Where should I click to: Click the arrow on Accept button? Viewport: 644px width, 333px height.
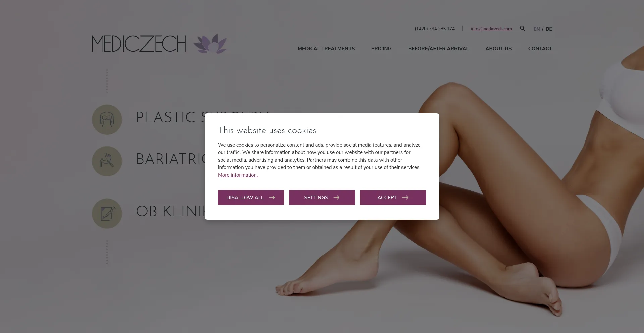pyautogui.click(x=405, y=198)
